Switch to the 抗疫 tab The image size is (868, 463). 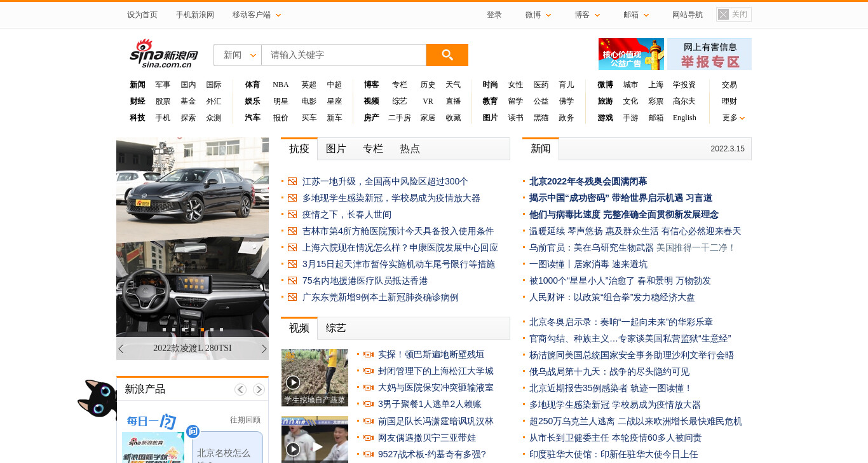coord(299,149)
